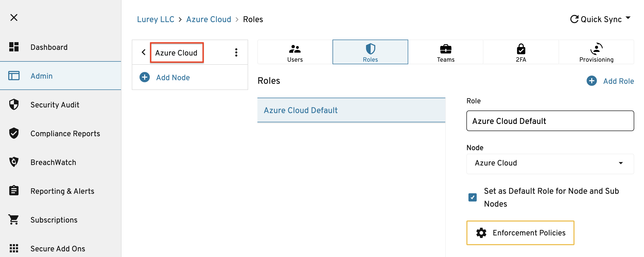Image resolution: width=644 pixels, height=257 pixels.
Task: Collapse node tree with back chevron
Action: [x=144, y=52]
